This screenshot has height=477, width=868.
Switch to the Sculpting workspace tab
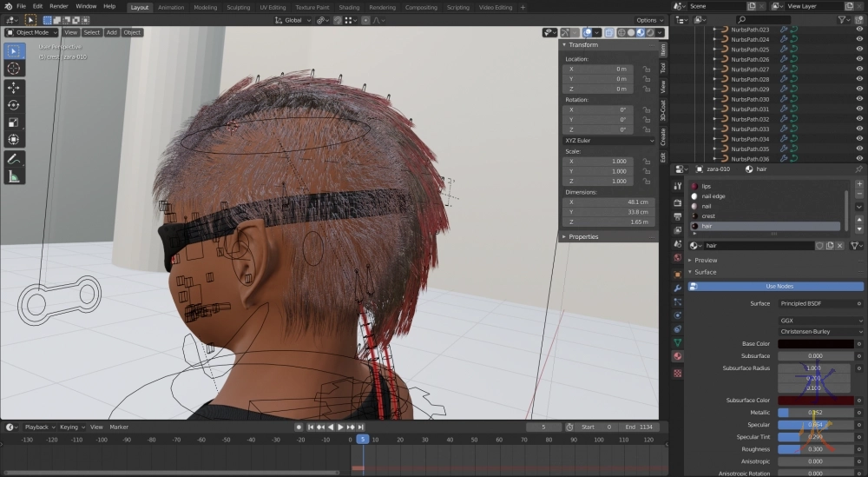(x=238, y=7)
